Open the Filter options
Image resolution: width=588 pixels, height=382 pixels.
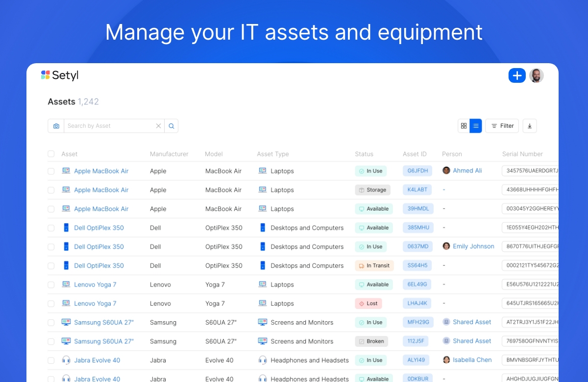502,126
